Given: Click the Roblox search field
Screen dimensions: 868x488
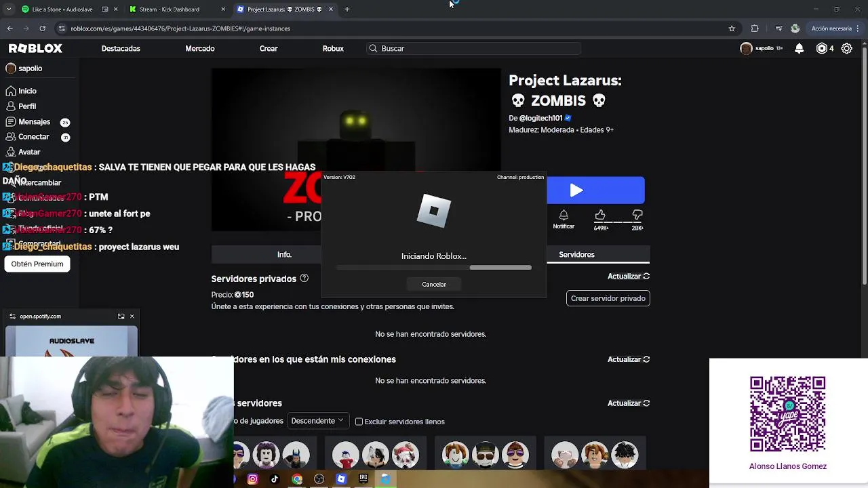Looking at the screenshot, I should pos(473,49).
